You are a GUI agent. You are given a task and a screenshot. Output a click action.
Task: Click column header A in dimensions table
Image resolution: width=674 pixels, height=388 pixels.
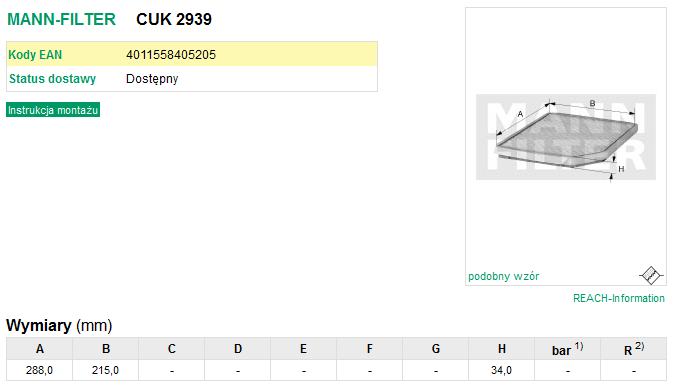pyautogui.click(x=40, y=348)
